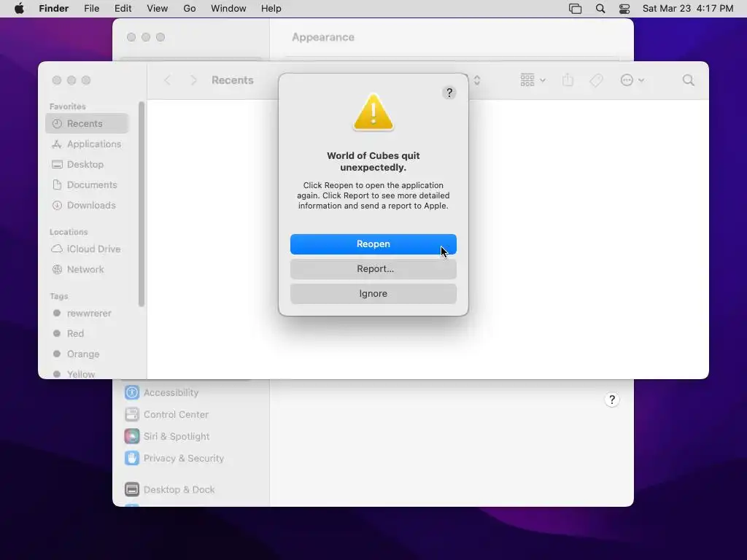Select Recents in the Finder sidebar
This screenshot has height=560, width=747.
click(88, 123)
